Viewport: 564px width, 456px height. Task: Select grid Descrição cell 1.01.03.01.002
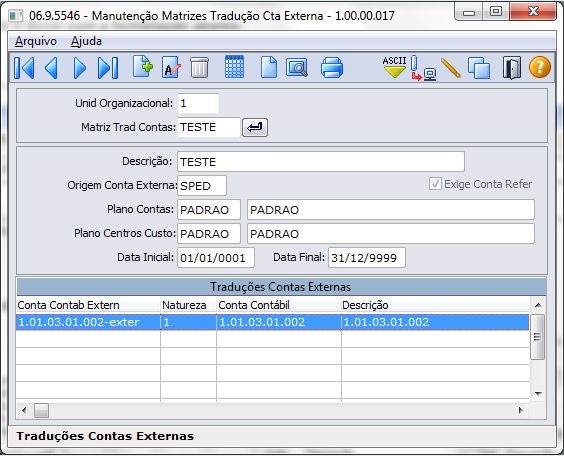pos(435,322)
